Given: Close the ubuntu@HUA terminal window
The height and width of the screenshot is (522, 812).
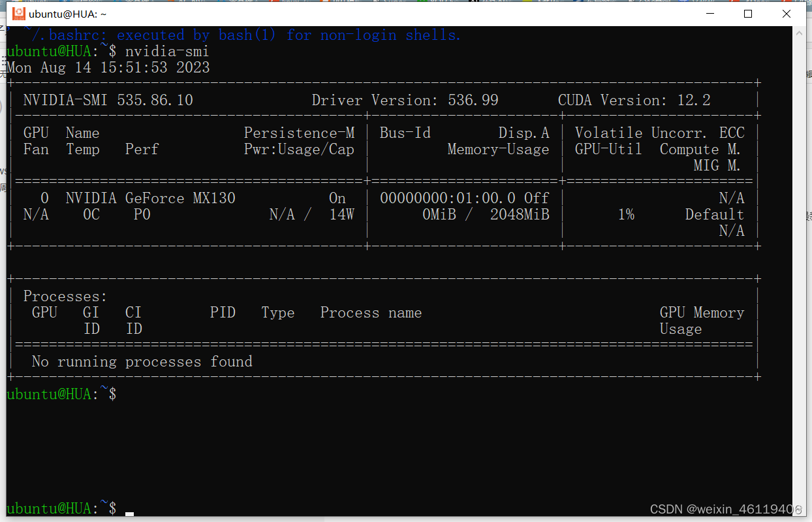Looking at the screenshot, I should tap(787, 14).
